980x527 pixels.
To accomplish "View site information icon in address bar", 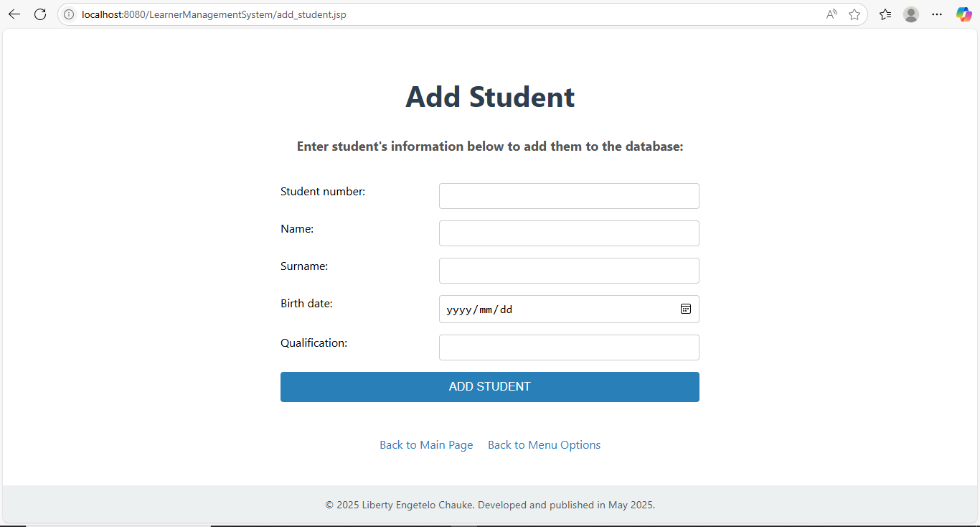I will 70,14.
